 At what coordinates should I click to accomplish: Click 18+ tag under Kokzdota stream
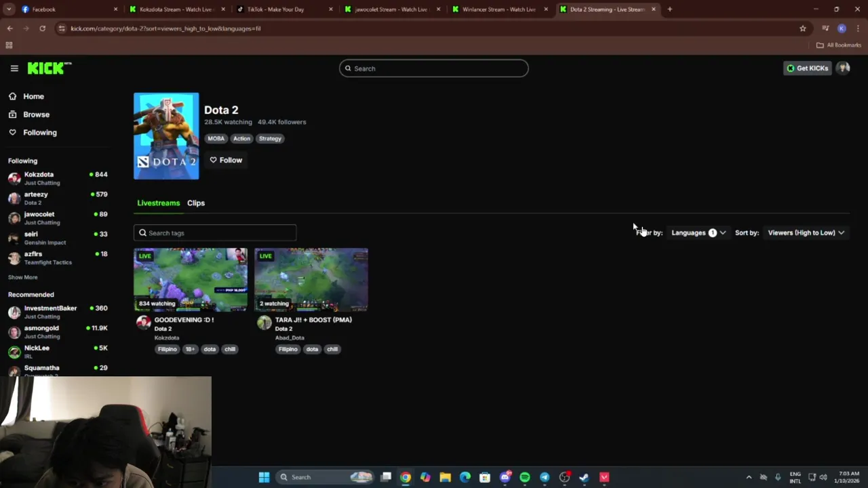pos(190,349)
